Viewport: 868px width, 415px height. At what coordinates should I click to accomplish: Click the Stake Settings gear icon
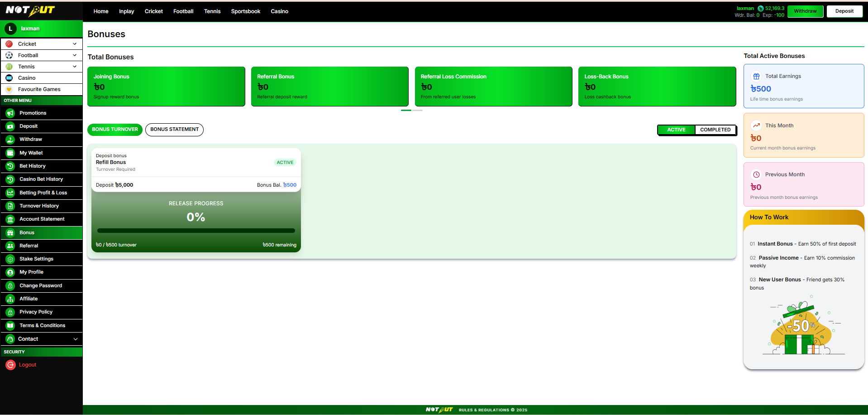tap(10, 259)
